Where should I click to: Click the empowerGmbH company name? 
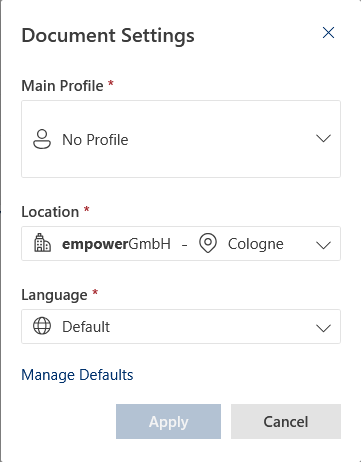point(116,244)
